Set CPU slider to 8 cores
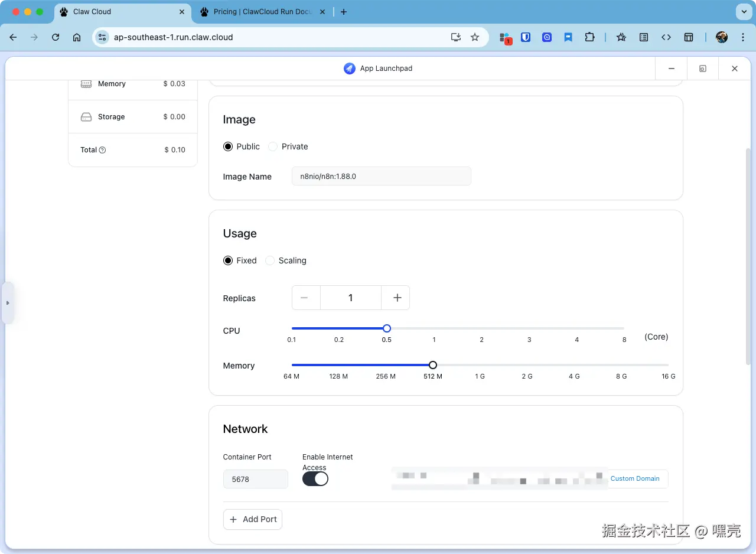Viewport: 756px width, 554px height. click(624, 328)
